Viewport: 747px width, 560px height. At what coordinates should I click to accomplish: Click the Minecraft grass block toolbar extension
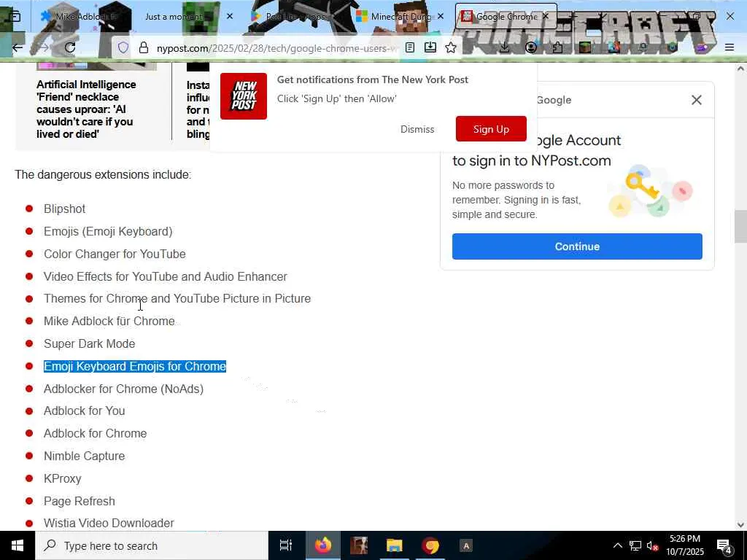pyautogui.click(x=585, y=47)
